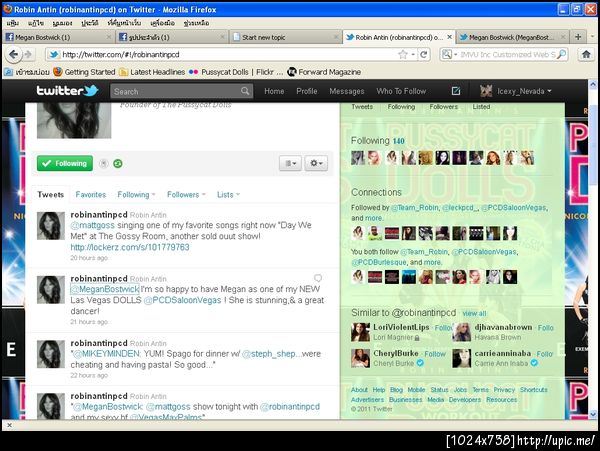Expand the Following tab dropdown
This screenshot has width=600, height=451.
pos(153,194)
